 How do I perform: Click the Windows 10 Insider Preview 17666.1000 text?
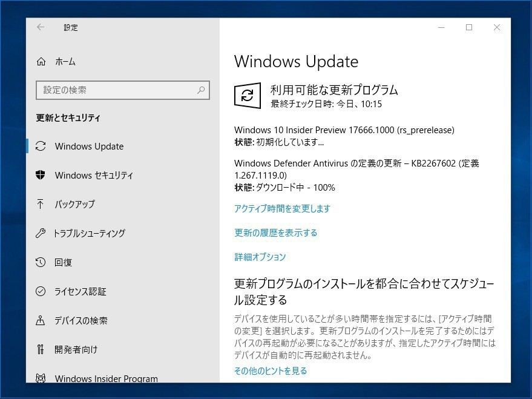coord(344,130)
